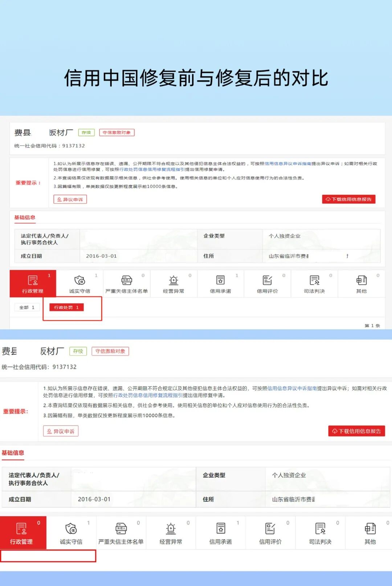Image resolution: width=392 pixels, height=586 pixels.
Task: Open 行政管理 icon in lower screenshot
Action: point(21,529)
